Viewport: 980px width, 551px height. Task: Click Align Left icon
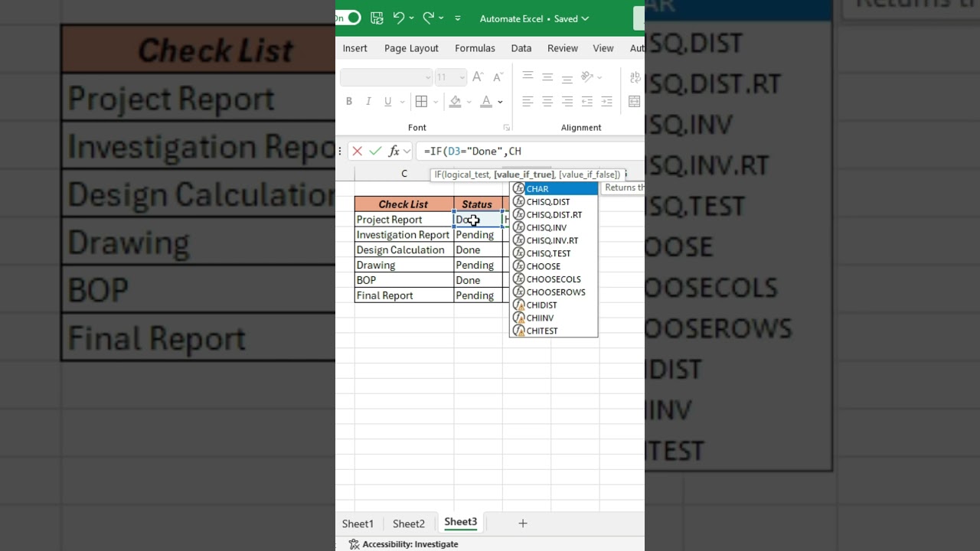(528, 102)
